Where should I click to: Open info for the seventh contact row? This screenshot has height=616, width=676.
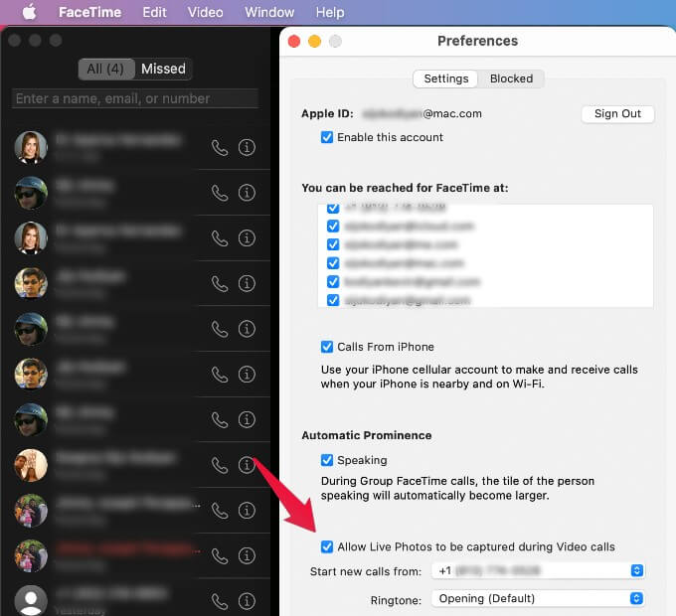pyautogui.click(x=247, y=419)
